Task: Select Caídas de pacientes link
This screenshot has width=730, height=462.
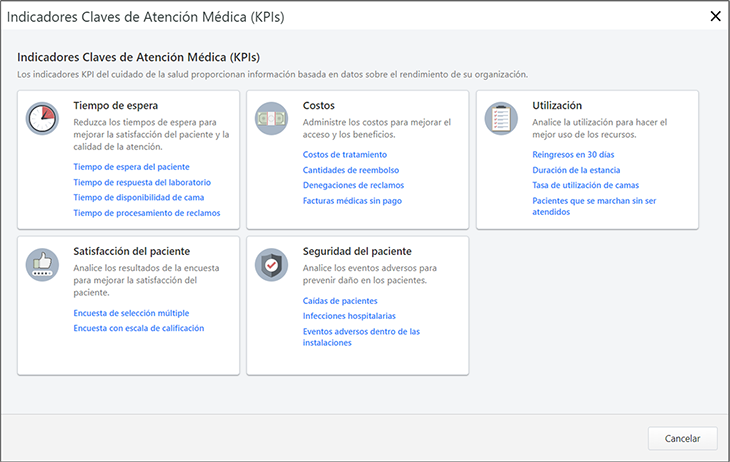Action: [340, 301]
